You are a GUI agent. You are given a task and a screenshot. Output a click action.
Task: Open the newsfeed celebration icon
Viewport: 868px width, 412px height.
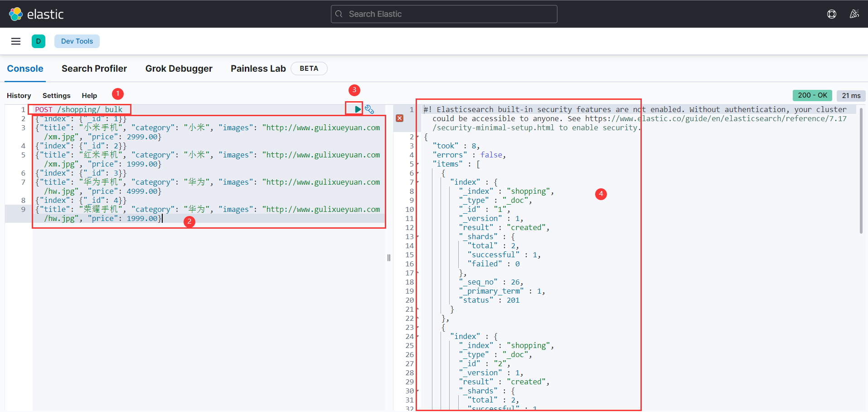click(x=854, y=14)
